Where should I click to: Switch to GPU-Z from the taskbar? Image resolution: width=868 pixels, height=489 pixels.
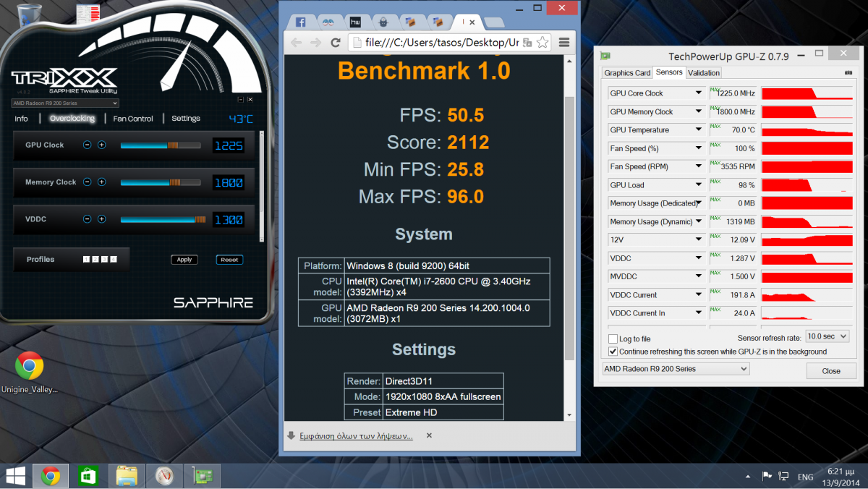click(x=202, y=476)
